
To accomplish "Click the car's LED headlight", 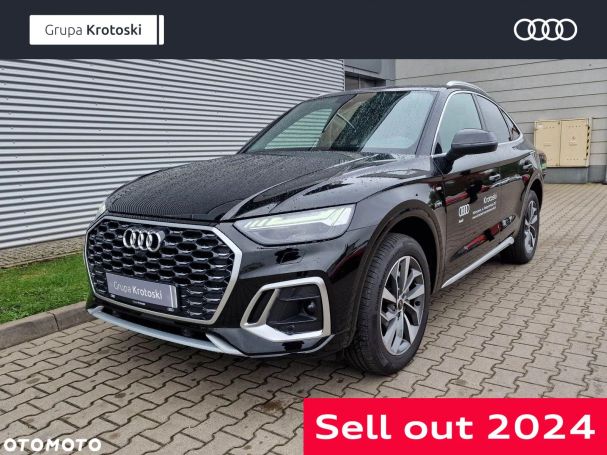I will (x=295, y=224).
